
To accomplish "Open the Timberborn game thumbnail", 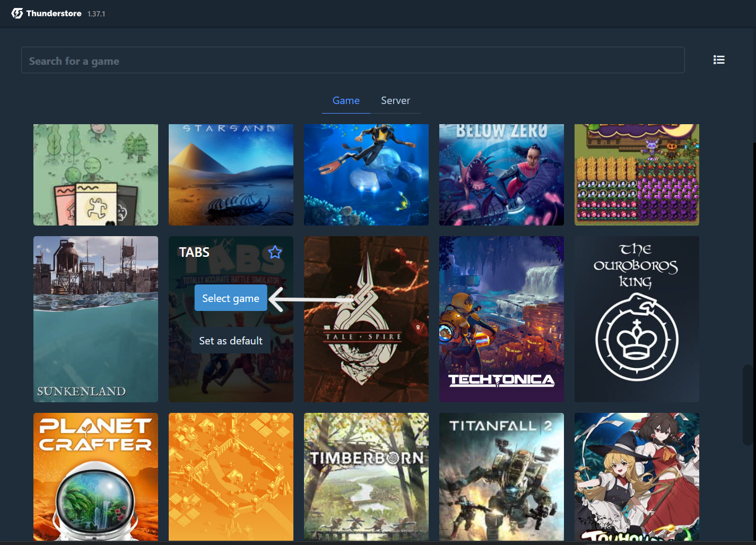I will [x=366, y=477].
